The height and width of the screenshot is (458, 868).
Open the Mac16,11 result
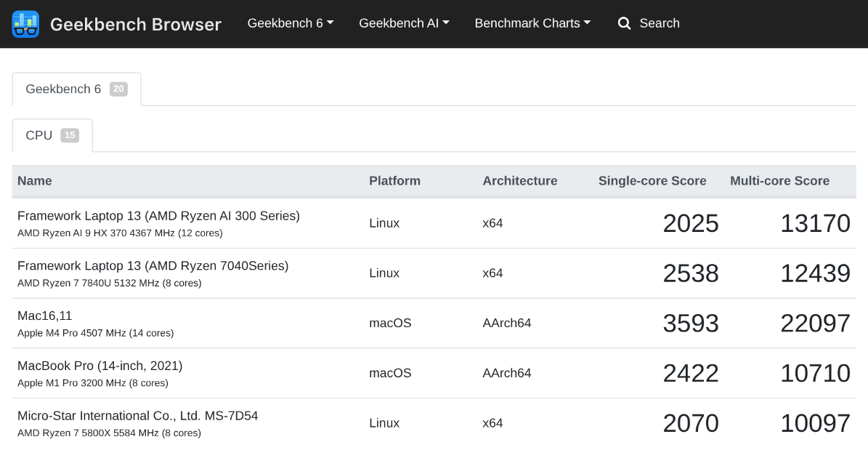click(45, 316)
